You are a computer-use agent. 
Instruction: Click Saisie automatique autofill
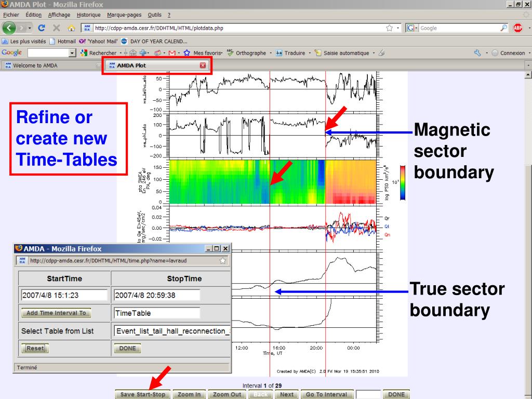point(342,53)
